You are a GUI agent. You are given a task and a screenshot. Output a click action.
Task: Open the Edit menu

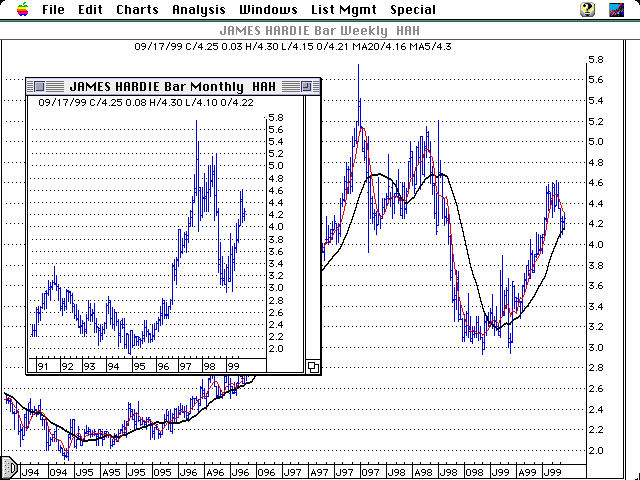pos(90,9)
